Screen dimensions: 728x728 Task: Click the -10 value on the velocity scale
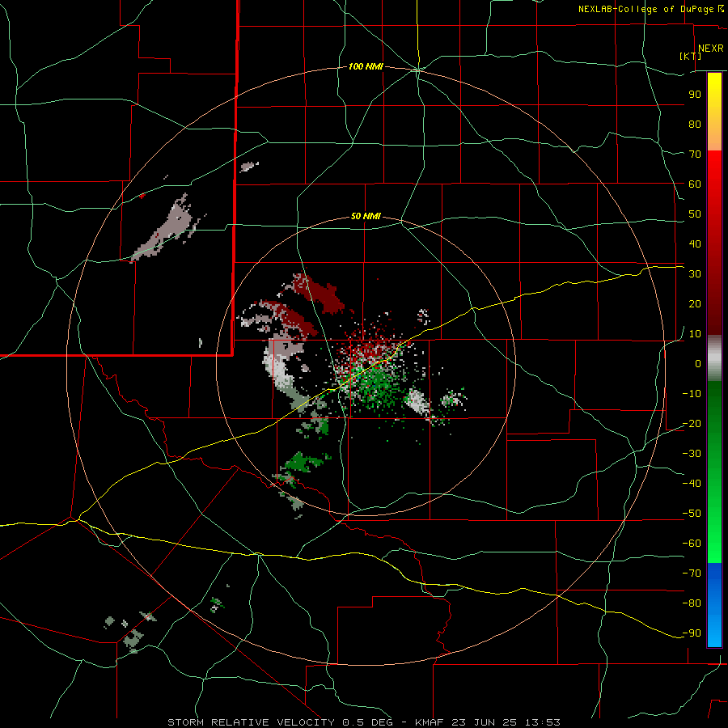pyautogui.click(x=692, y=394)
